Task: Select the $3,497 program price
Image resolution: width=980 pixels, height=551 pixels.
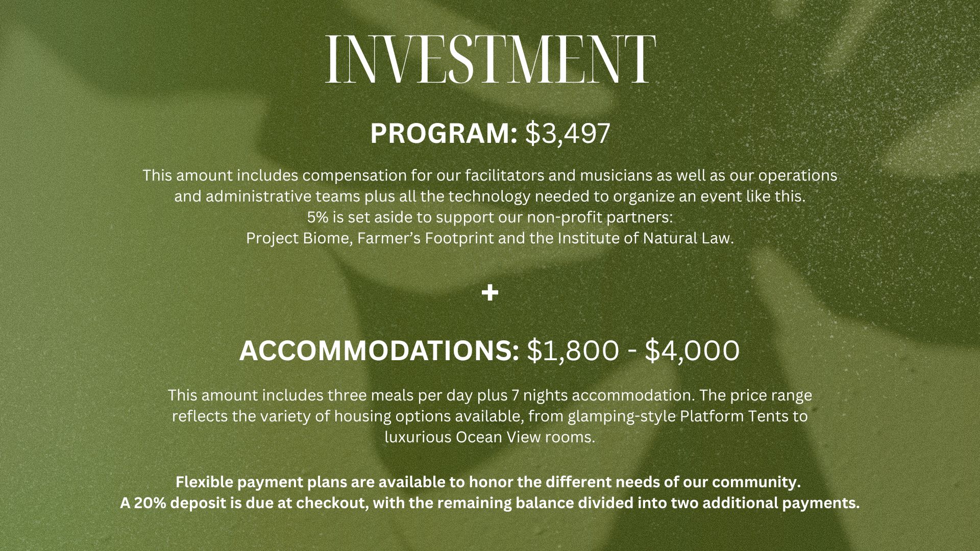Action: [x=568, y=134]
